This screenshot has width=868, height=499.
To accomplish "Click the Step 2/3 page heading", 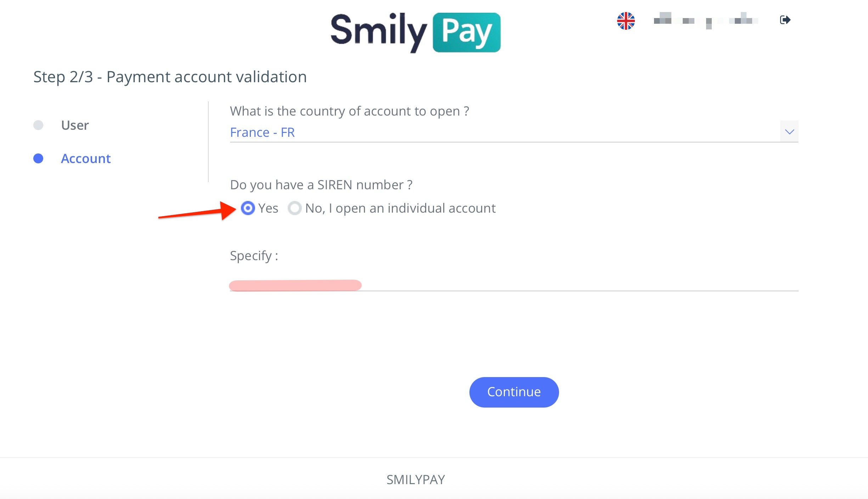I will tap(170, 77).
